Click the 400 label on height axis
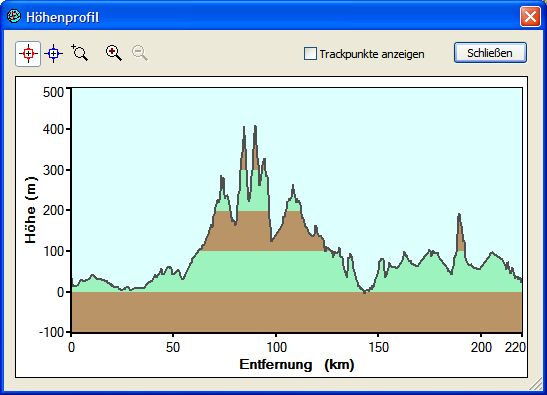The width and height of the screenshot is (547, 395). 53,129
